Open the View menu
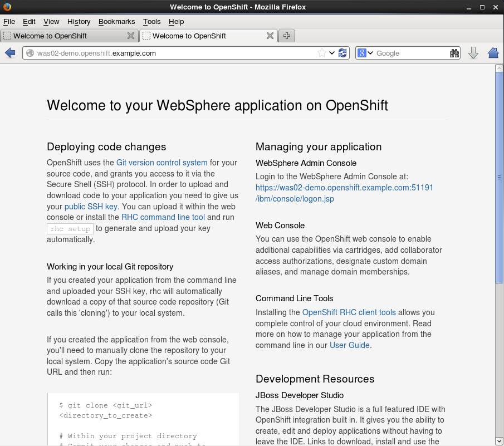The height and width of the screenshot is (446, 504). click(51, 22)
